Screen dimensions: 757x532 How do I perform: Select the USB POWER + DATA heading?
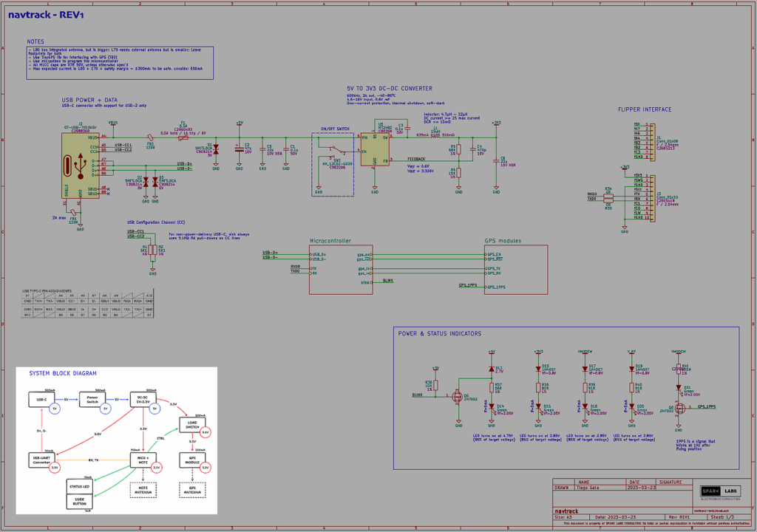point(89,100)
